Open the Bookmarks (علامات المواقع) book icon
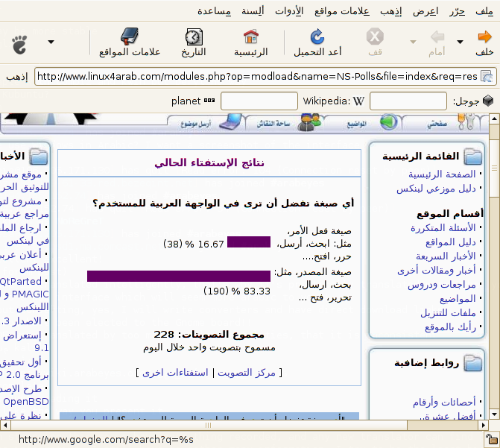 click(130, 37)
